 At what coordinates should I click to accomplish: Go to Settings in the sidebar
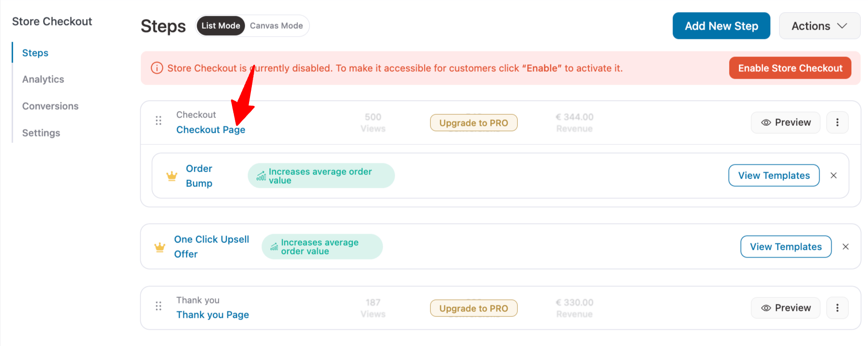pos(41,133)
